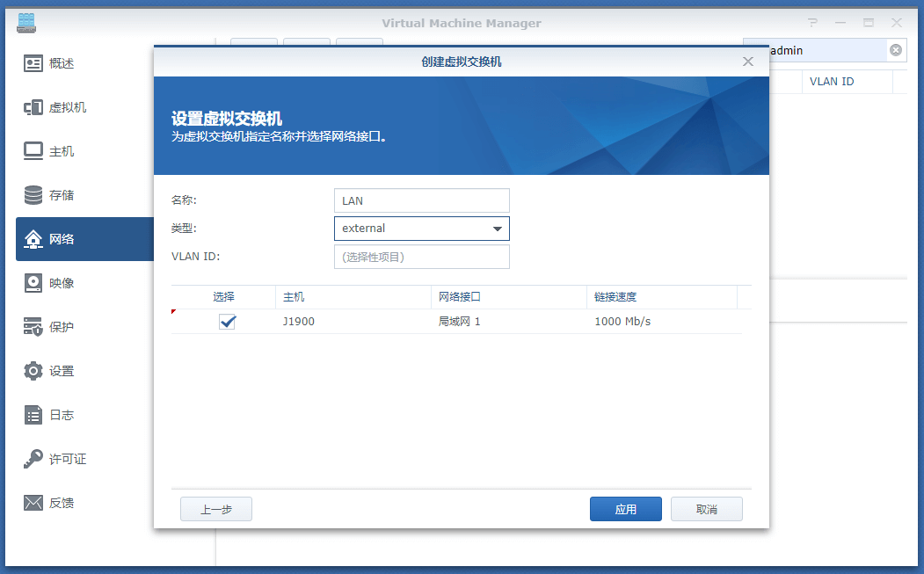Select the J1900 host cell
924x574 pixels.
[299, 321]
